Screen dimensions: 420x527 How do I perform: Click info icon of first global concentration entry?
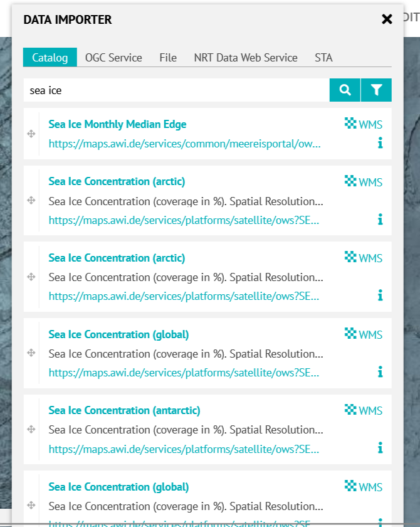380,372
